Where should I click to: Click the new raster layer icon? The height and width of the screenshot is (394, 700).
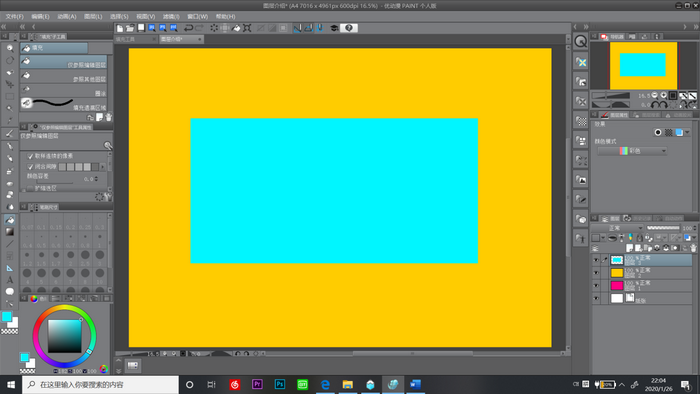pyautogui.click(x=630, y=248)
